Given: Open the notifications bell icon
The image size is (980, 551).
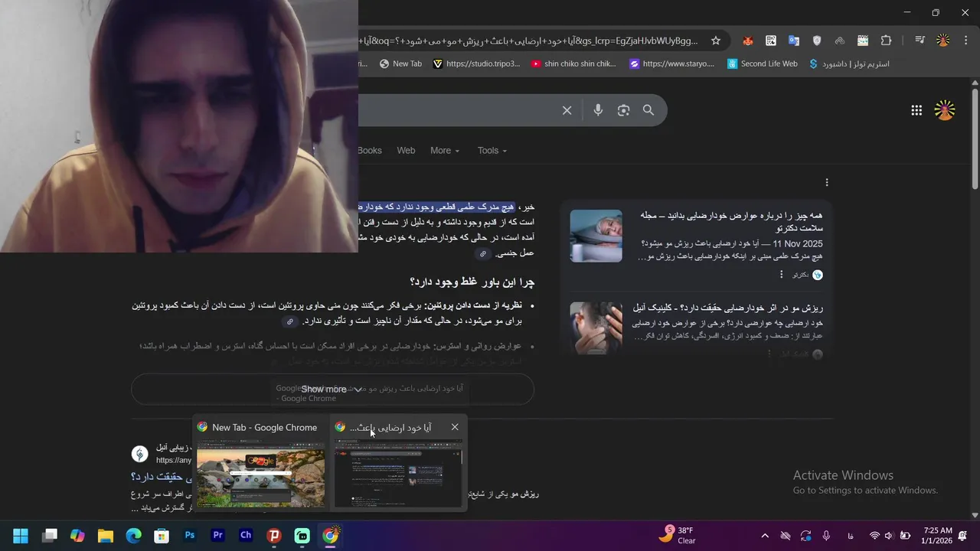Looking at the screenshot, I should point(963,536).
